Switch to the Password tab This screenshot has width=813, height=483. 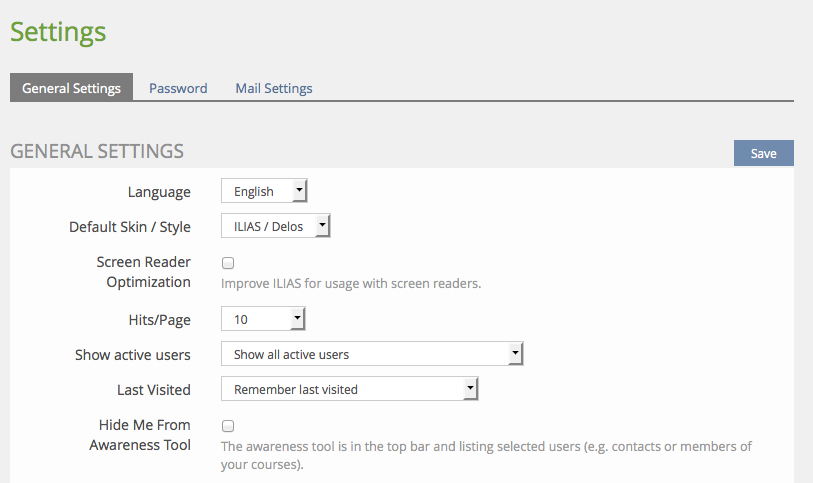tap(178, 88)
